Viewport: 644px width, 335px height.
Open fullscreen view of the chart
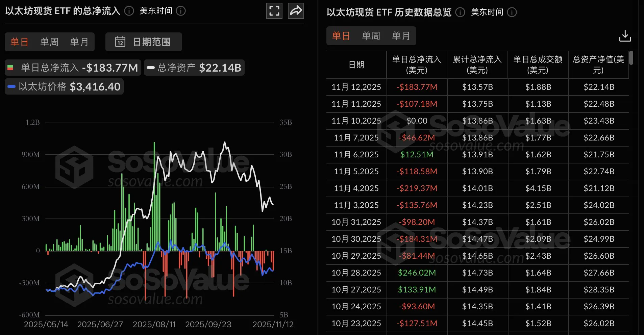[x=274, y=11]
